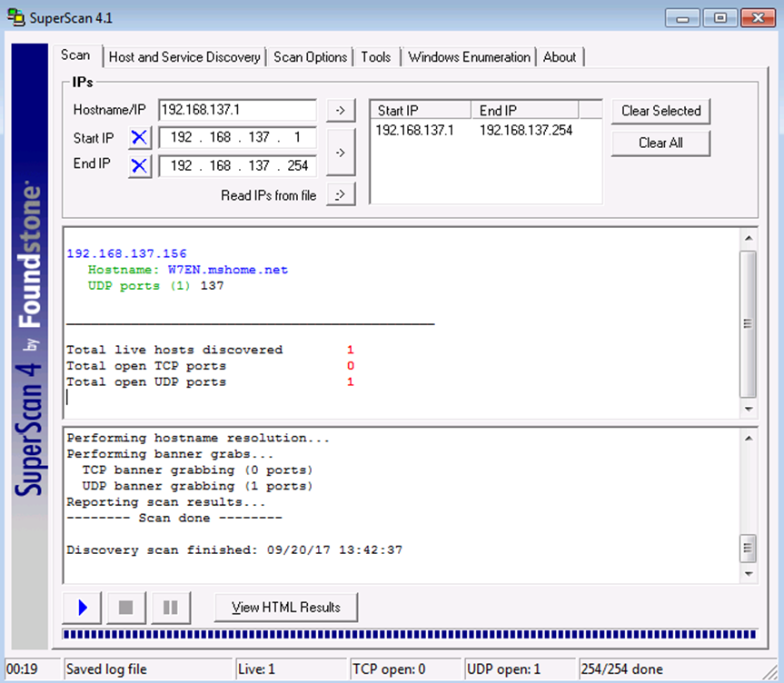Click the Read IPs from file arrow button

tap(341, 194)
